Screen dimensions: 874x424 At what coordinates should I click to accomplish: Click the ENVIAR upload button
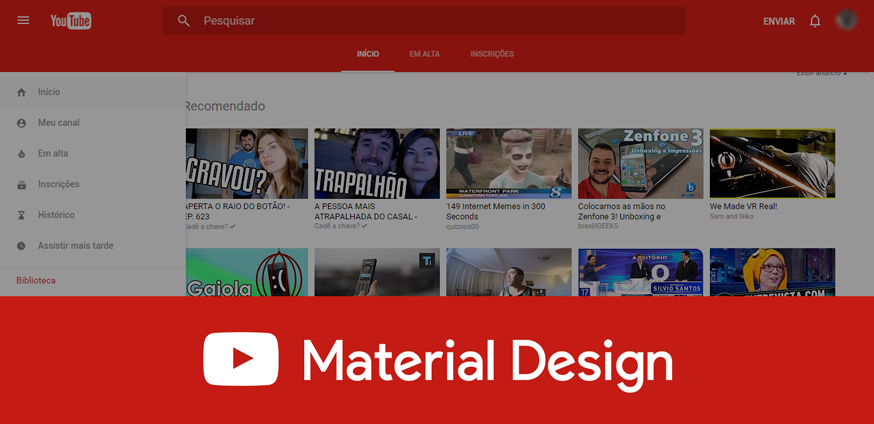779,21
